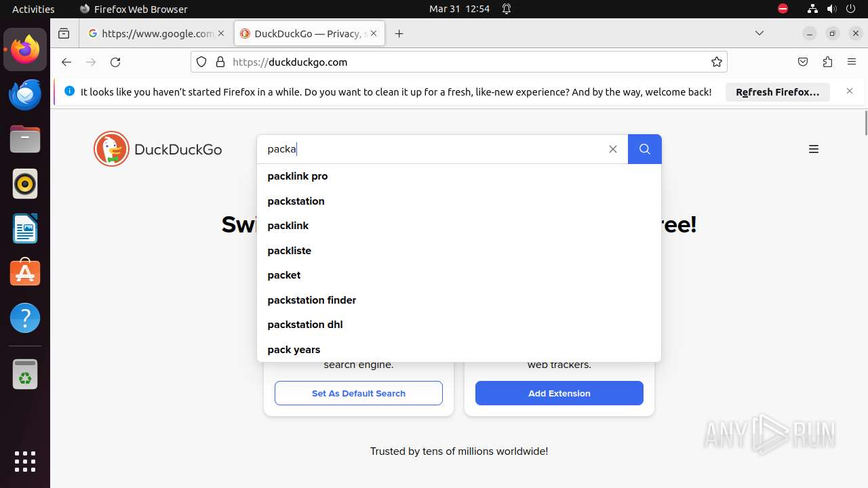Open the Trash in the dock
The height and width of the screenshot is (488, 868).
click(25, 374)
